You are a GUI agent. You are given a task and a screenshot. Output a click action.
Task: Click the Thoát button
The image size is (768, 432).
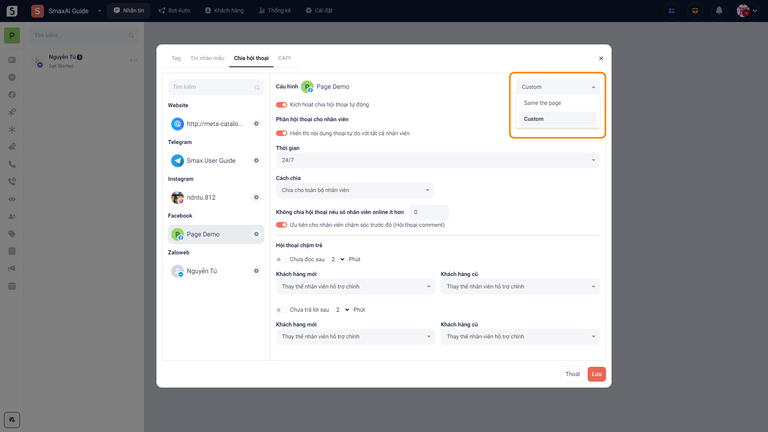click(572, 374)
